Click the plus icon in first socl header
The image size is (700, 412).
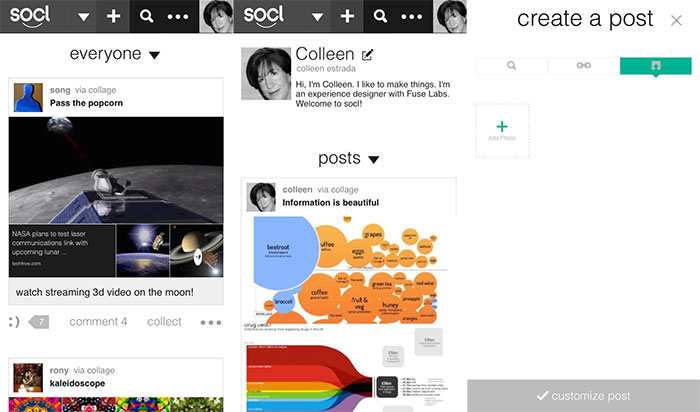click(113, 17)
